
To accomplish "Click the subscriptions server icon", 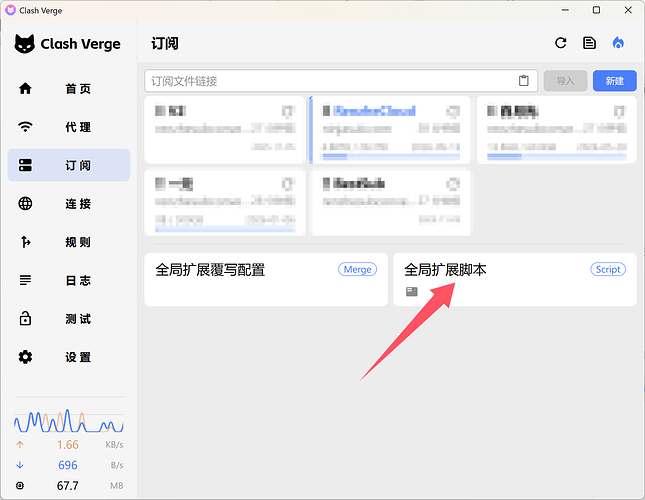I will click(25, 165).
